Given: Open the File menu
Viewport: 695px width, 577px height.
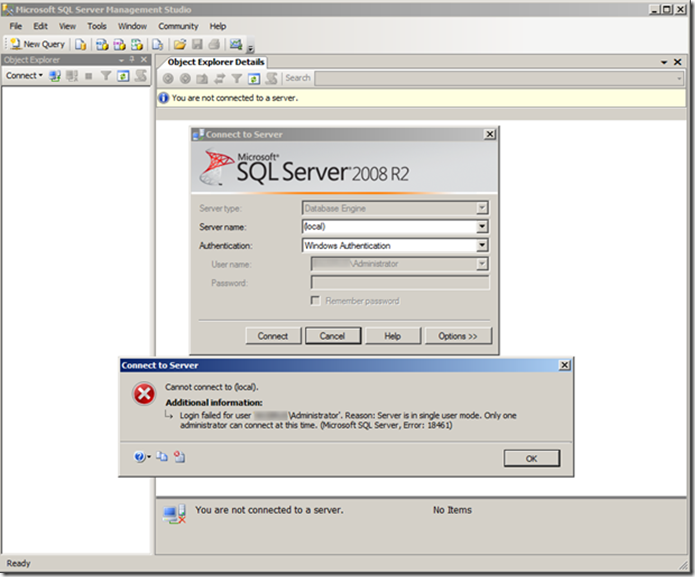Looking at the screenshot, I should pos(16,26).
